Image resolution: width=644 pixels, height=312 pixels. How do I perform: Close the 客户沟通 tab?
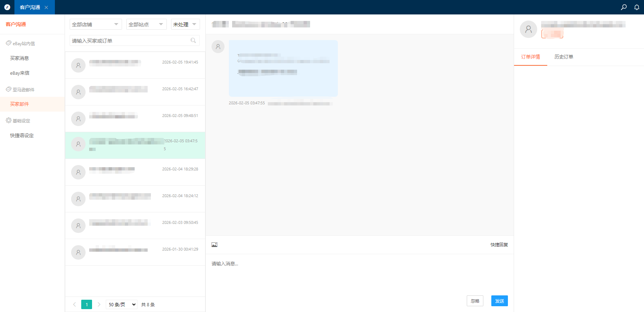(46, 8)
